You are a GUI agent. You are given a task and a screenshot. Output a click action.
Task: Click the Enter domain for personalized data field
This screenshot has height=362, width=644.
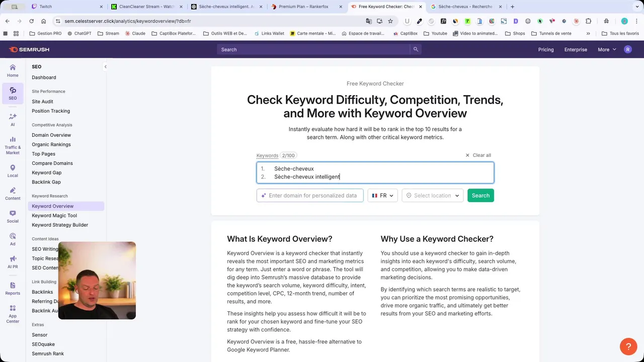pos(310,196)
